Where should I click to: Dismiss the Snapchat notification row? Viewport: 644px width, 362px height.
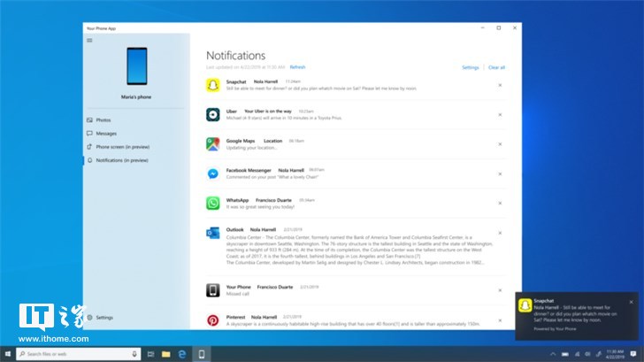pos(500,85)
